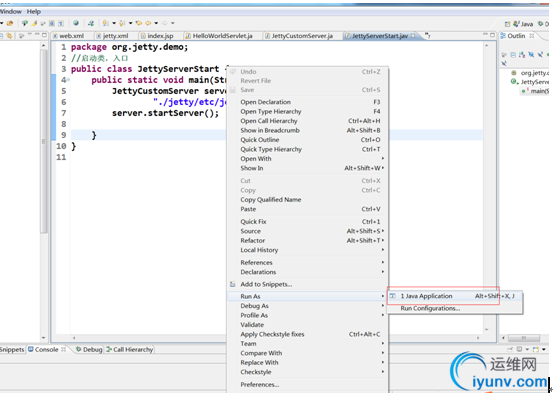Click the left-panel link with editor icon
The width and height of the screenshot is (553, 398).
9,36
